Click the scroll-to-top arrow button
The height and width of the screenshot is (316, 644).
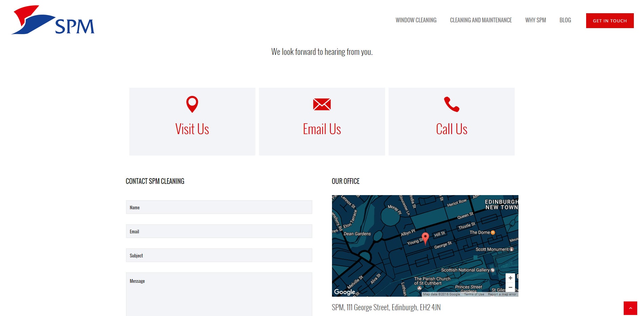pos(630,308)
